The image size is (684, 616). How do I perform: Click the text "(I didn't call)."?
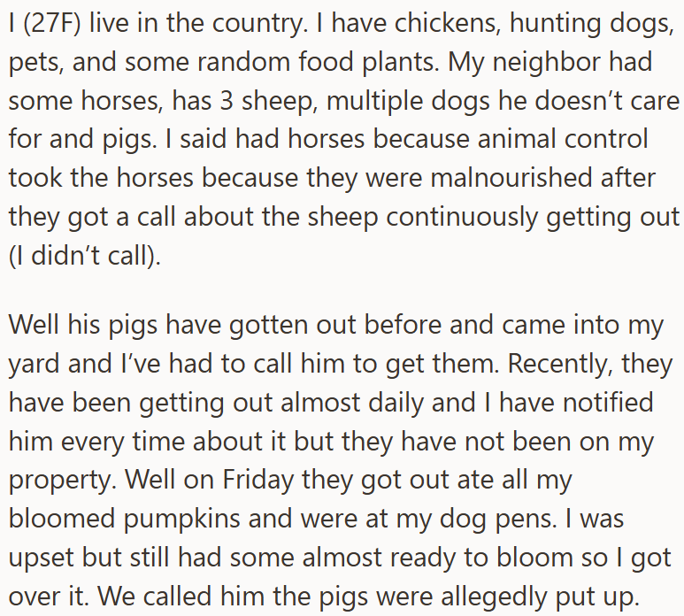pos(85,254)
